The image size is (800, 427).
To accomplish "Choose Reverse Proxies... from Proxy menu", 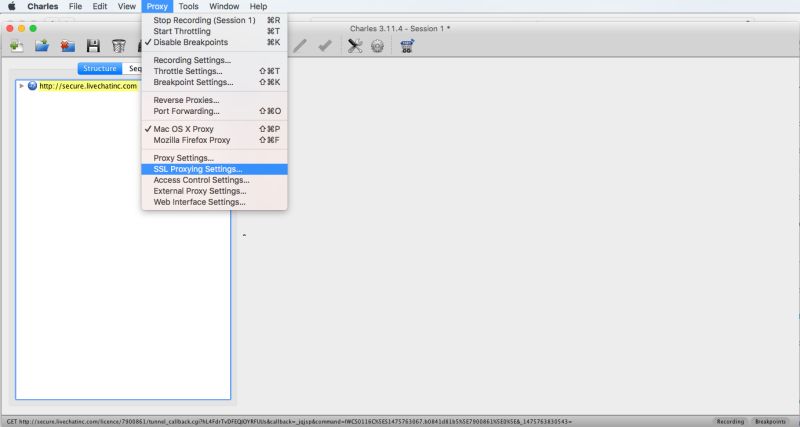I will [x=214, y=100].
